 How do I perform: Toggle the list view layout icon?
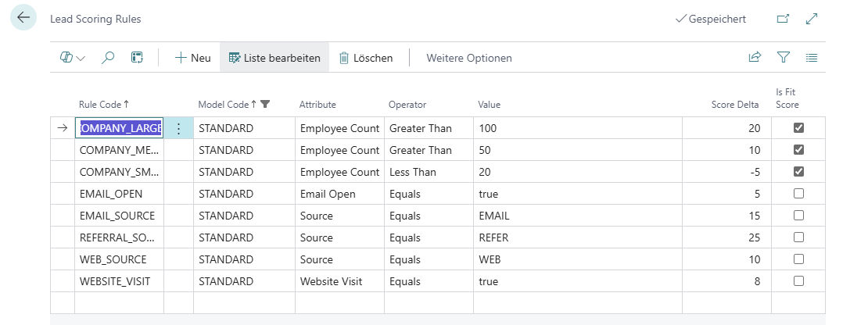click(811, 58)
